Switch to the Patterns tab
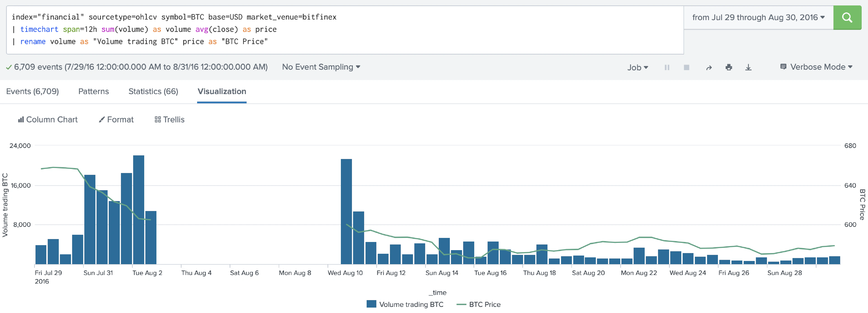Screen dimensions: 868x313 [93, 91]
